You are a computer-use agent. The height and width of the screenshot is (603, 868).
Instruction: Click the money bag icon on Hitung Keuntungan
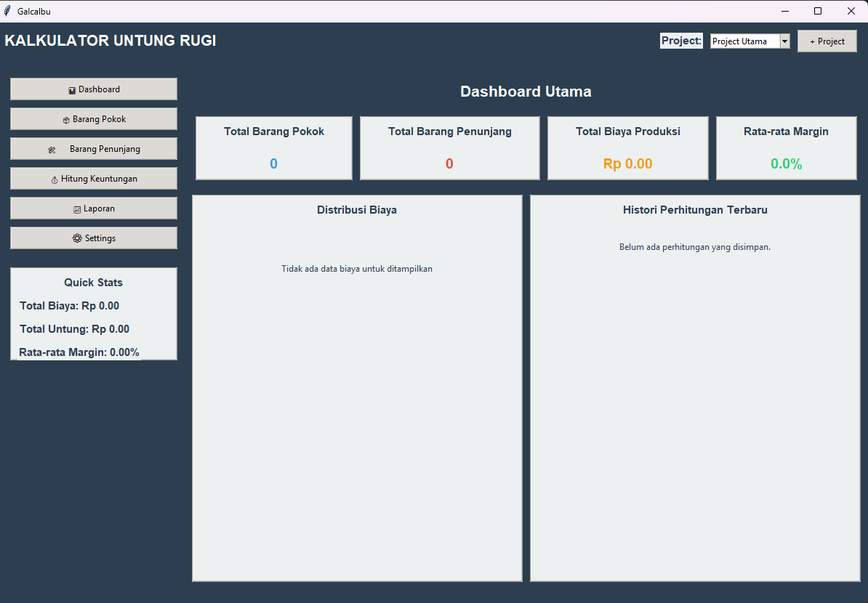coord(55,179)
